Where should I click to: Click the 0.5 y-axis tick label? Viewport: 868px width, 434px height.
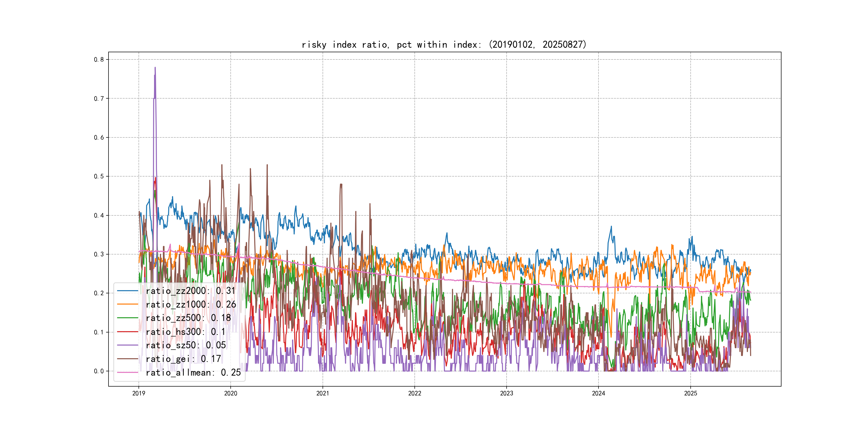[99, 176]
